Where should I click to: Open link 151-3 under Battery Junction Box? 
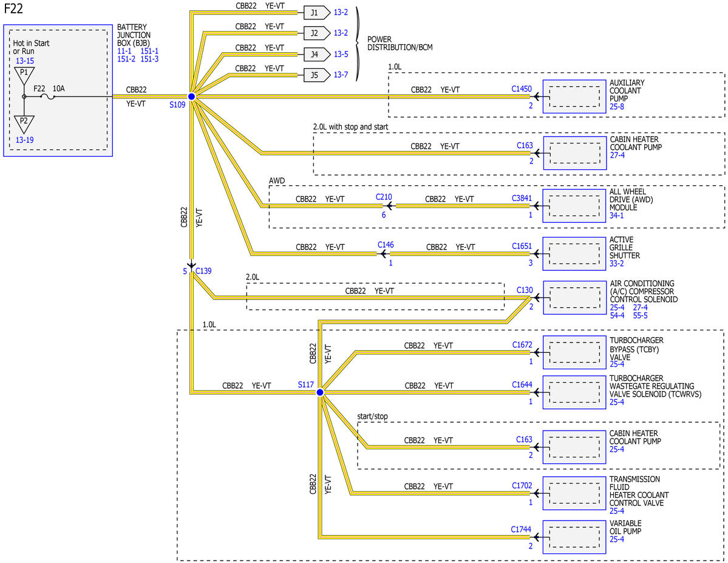pos(149,59)
